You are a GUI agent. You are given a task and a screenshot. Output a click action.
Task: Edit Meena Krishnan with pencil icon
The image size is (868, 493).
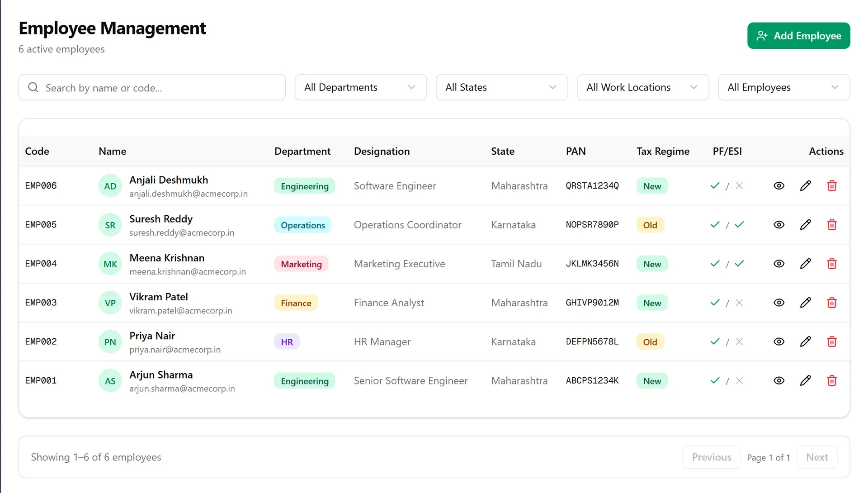(805, 264)
